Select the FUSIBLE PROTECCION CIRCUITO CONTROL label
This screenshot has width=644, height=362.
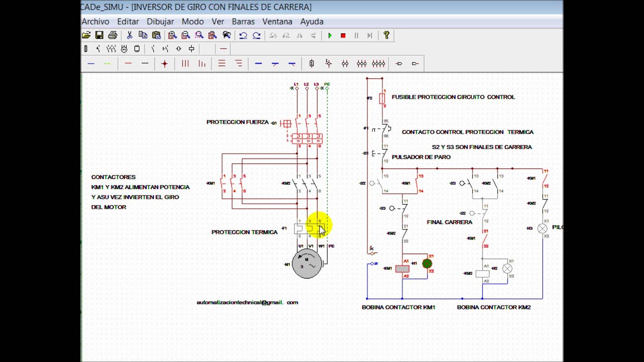(x=453, y=97)
